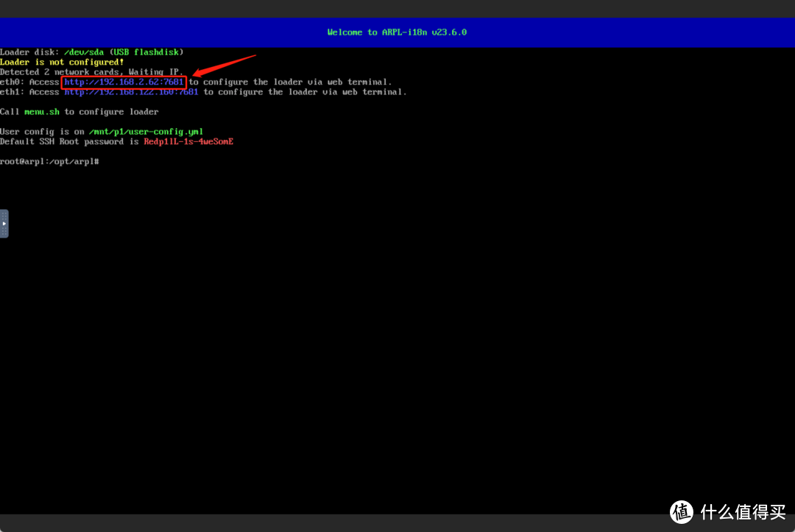
Task: Click the /dev/sda loader disk text
Action: [84, 52]
